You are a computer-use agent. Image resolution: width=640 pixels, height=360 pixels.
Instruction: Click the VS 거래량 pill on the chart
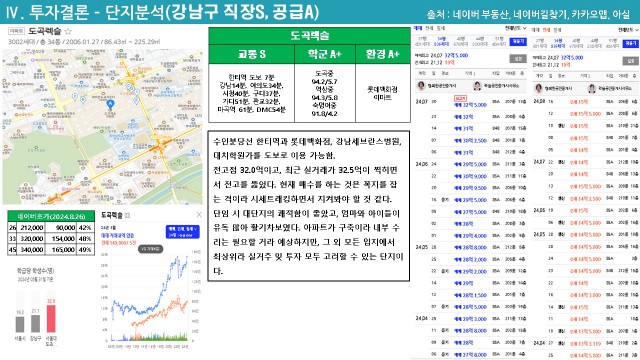151,248
